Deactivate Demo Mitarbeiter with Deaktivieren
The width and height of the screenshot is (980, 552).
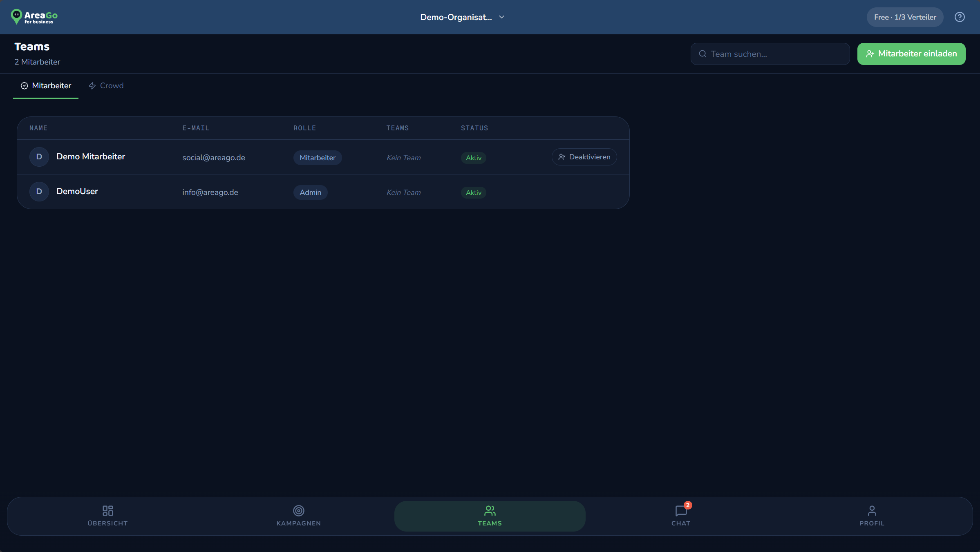(x=584, y=157)
